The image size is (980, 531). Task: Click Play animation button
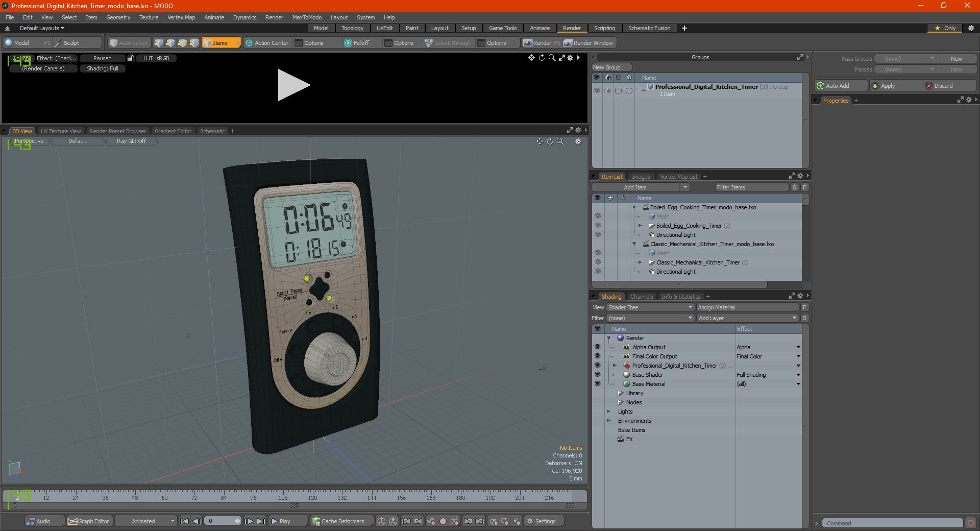[288, 521]
